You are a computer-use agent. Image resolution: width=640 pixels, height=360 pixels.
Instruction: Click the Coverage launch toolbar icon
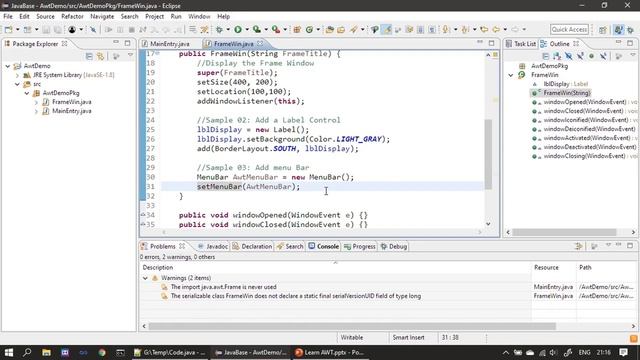(256, 29)
